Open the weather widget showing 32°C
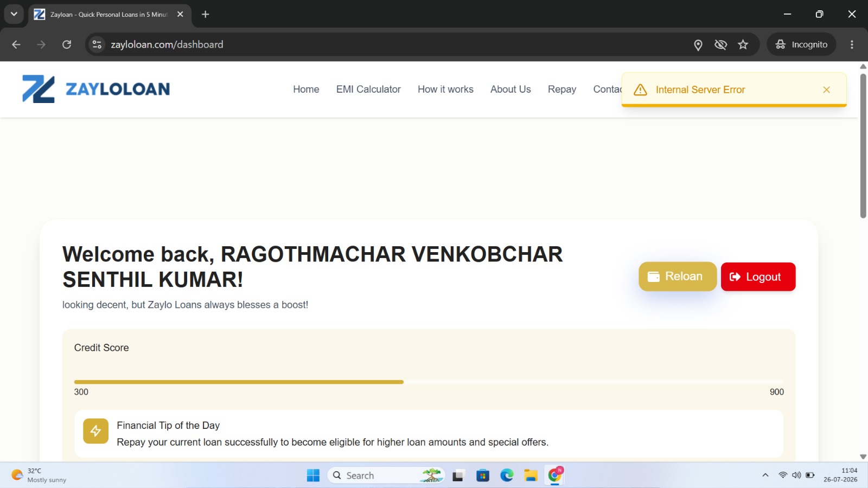Image resolution: width=868 pixels, height=488 pixels. pyautogui.click(x=39, y=476)
